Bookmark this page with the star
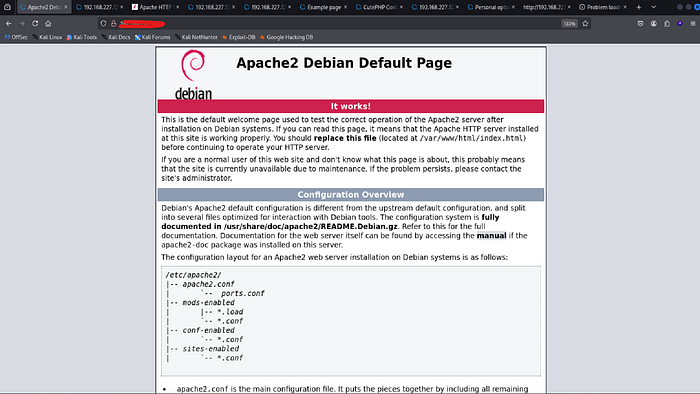 (585, 24)
